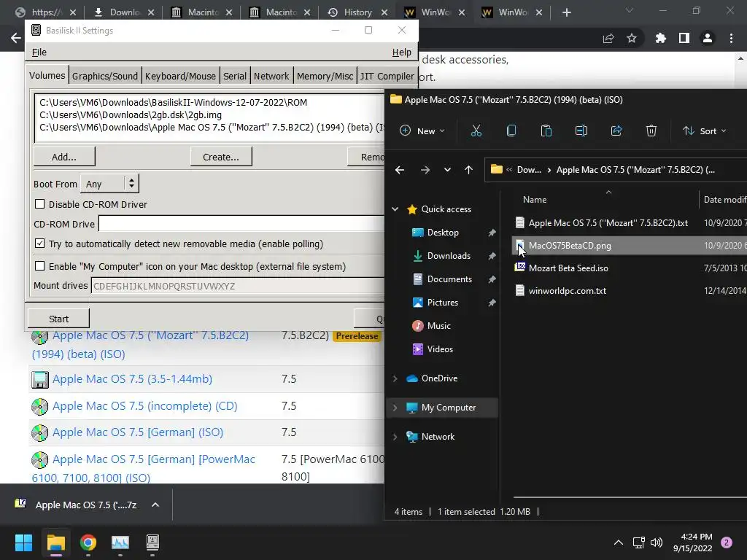This screenshot has height=560, width=747.
Task: Open Music folder in navigation pane
Action: [x=438, y=326]
